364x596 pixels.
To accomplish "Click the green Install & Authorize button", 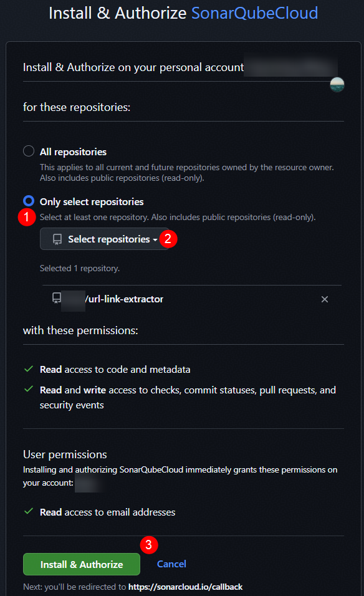I will point(82,564).
